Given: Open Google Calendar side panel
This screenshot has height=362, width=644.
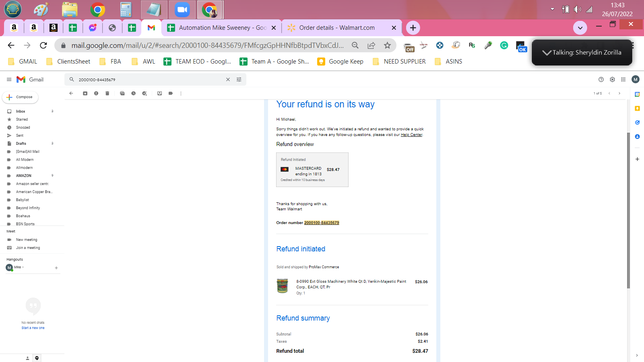Looking at the screenshot, I should point(637,95).
